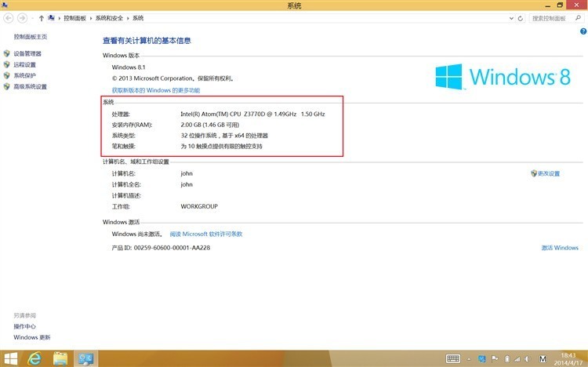
Task: Select 系统 at the breadcrumb end
Action: [138, 18]
